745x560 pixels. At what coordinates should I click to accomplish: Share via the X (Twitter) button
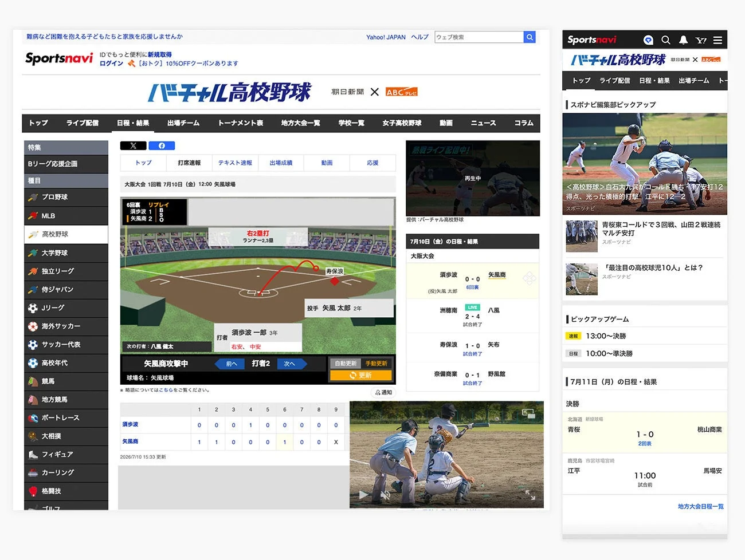click(133, 146)
